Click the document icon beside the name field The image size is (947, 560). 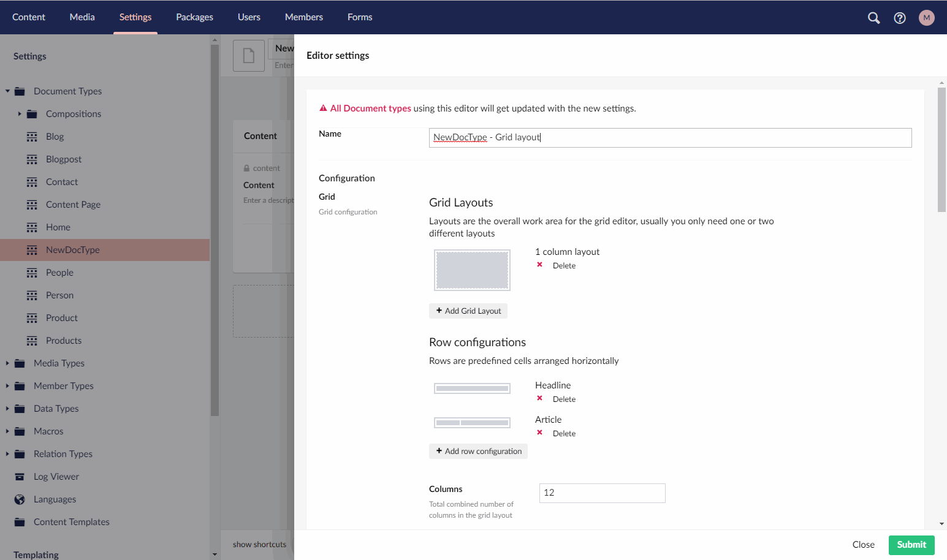coord(248,55)
